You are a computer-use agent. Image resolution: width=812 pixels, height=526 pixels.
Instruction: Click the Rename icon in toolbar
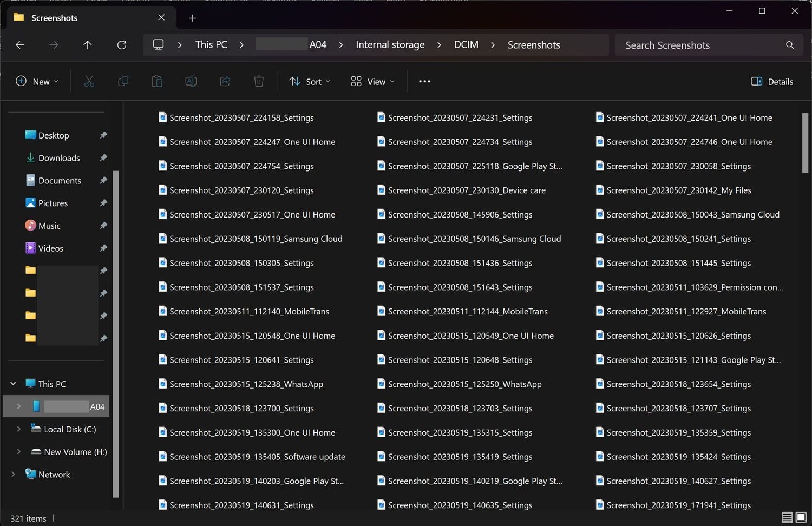point(191,82)
